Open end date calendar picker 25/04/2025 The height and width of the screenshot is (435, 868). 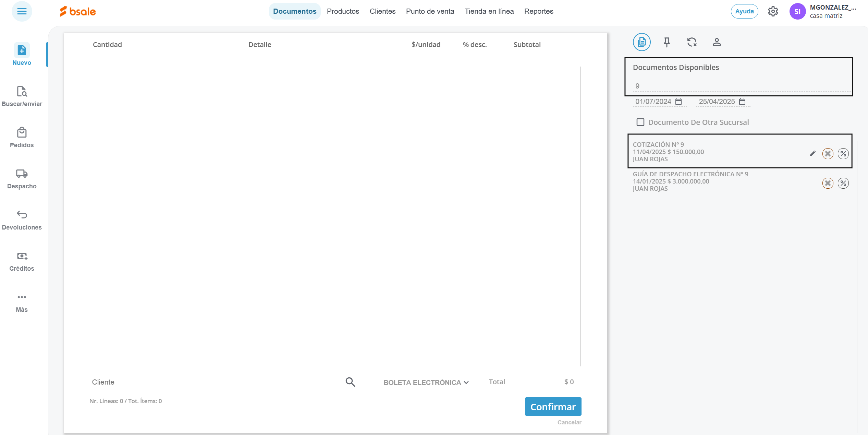coord(742,102)
